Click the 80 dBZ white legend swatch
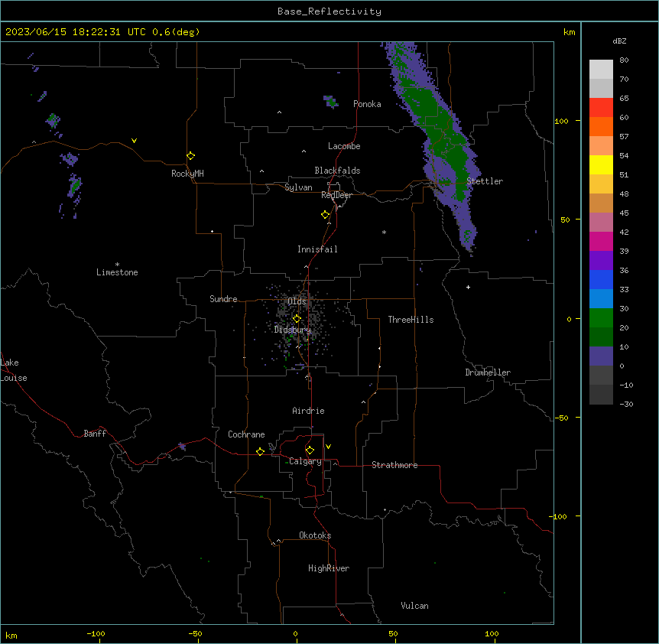Image resolution: width=659 pixels, height=644 pixels. click(601, 69)
